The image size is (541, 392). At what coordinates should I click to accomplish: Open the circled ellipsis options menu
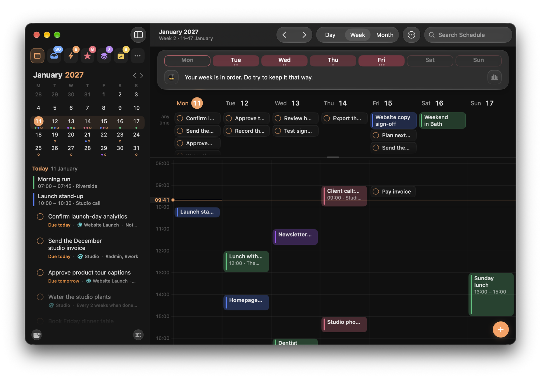411,35
